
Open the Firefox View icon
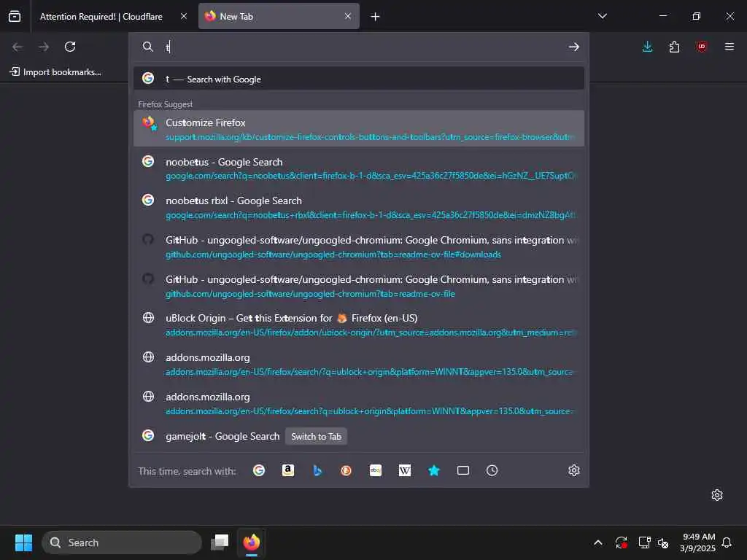coord(15,16)
